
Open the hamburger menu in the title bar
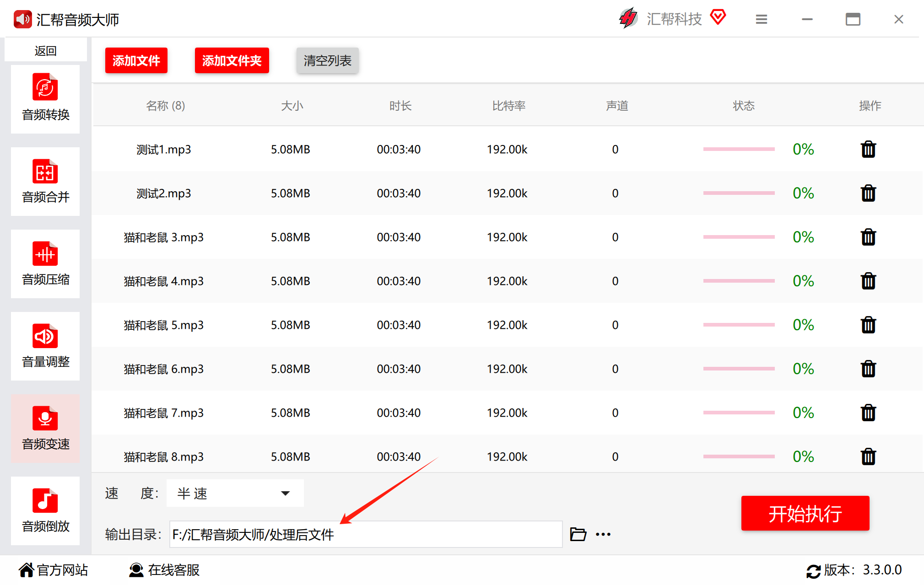761,19
